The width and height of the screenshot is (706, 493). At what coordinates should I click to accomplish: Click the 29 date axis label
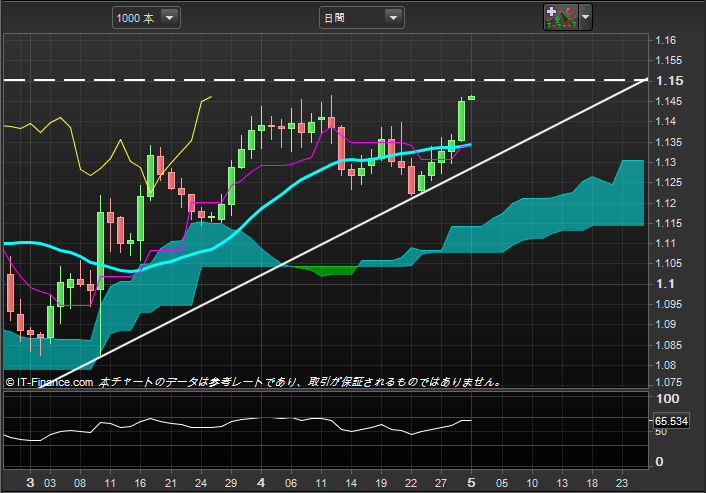tap(231, 483)
